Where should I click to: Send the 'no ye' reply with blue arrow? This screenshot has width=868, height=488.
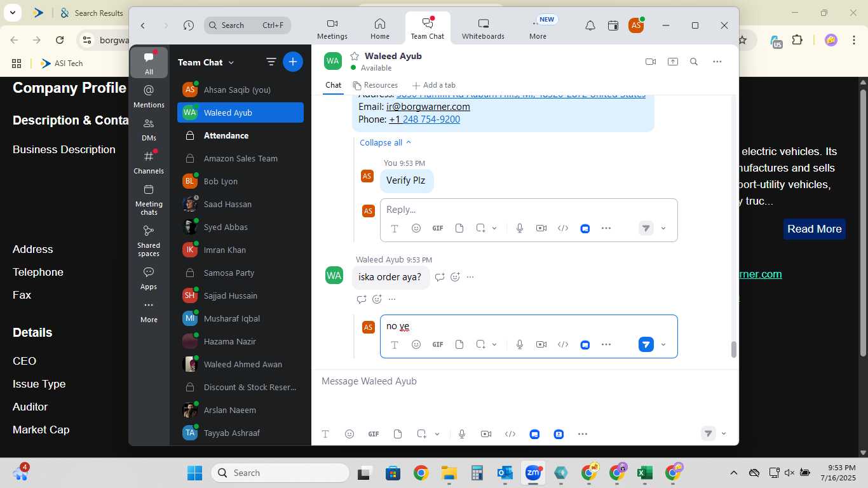tap(646, 344)
